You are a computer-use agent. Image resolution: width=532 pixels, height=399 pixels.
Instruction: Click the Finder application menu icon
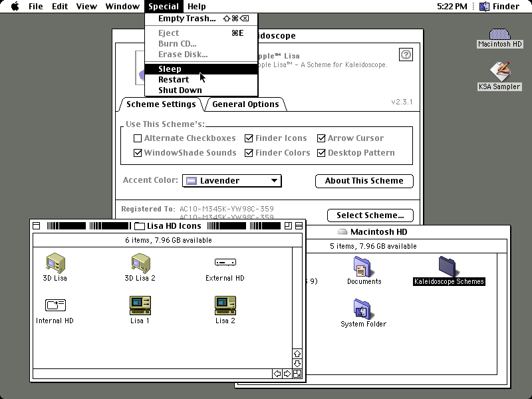point(485,7)
